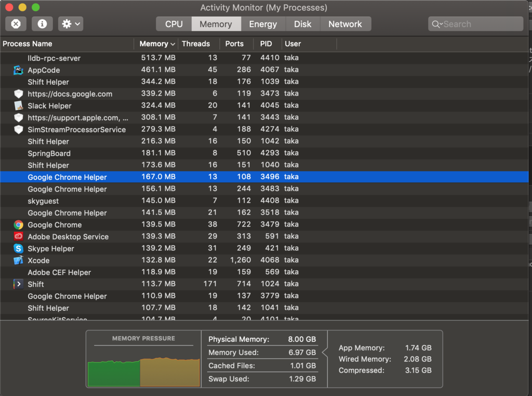532x396 pixels.
Task: Select the Adobe Desktop Service process name
Action: tap(68, 236)
